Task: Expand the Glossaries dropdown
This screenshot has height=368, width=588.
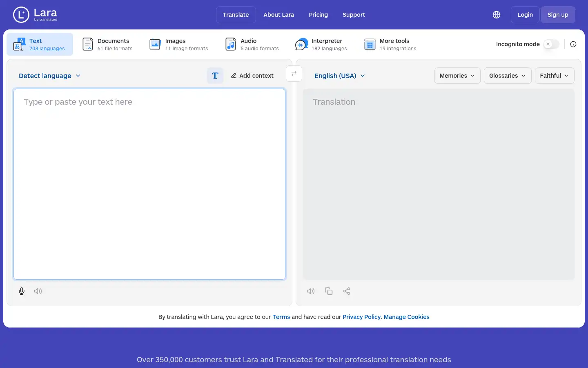Action: (x=508, y=76)
